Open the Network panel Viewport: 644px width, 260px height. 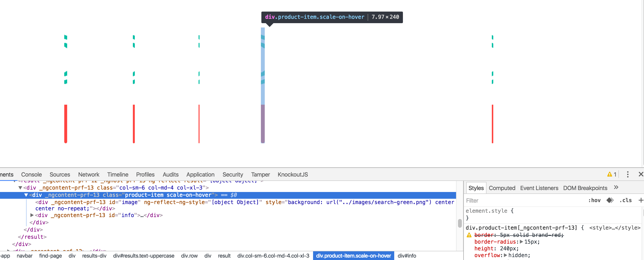[88, 174]
